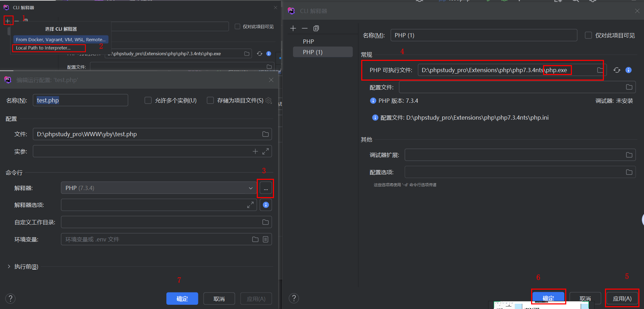Expand the before-launch section

coord(9,266)
